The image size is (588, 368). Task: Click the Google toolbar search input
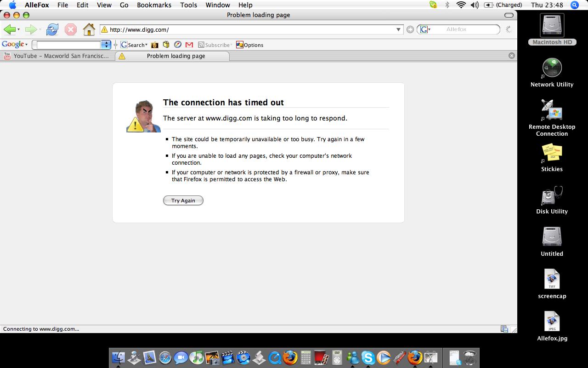[69, 45]
